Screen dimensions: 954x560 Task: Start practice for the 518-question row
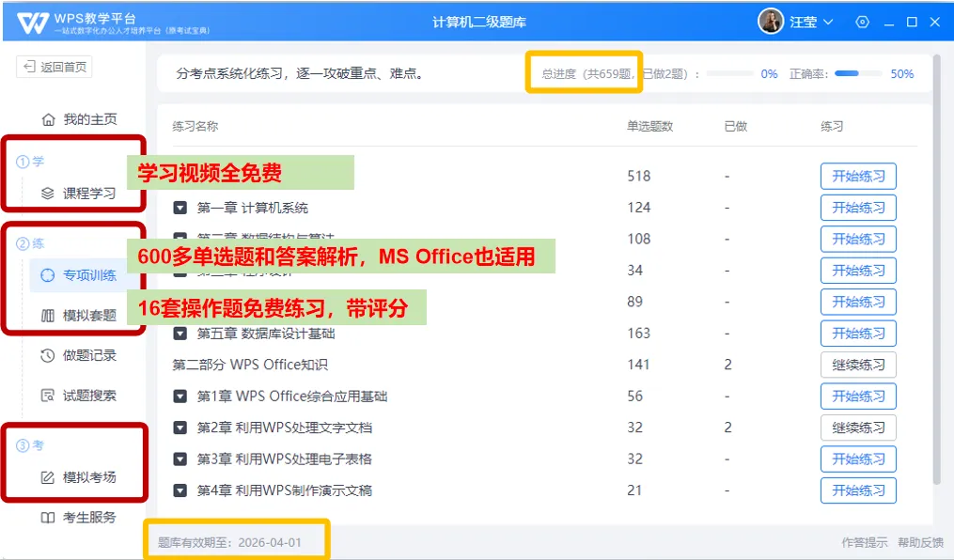[x=858, y=177]
